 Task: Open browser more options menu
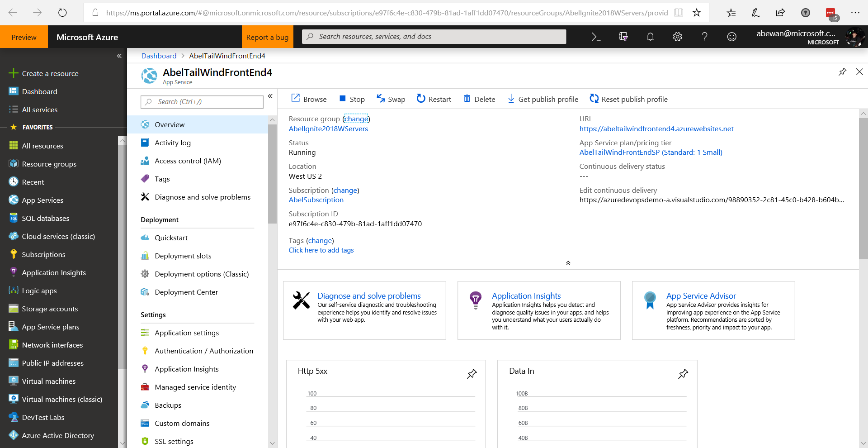tap(855, 13)
